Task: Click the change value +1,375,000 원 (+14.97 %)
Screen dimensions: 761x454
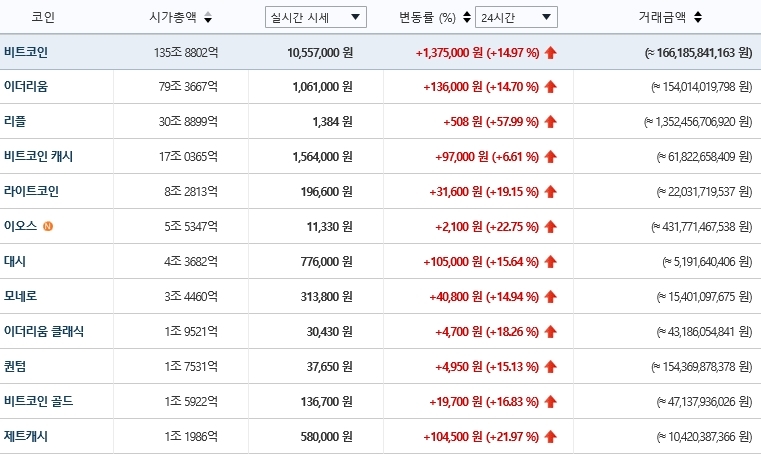Action: tap(478, 52)
